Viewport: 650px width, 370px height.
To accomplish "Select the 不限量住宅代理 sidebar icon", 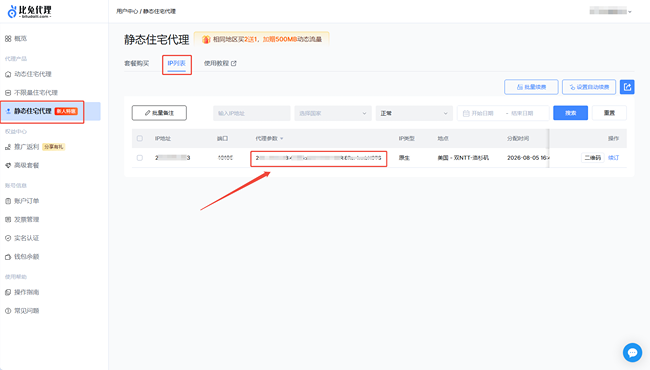I will coord(8,93).
